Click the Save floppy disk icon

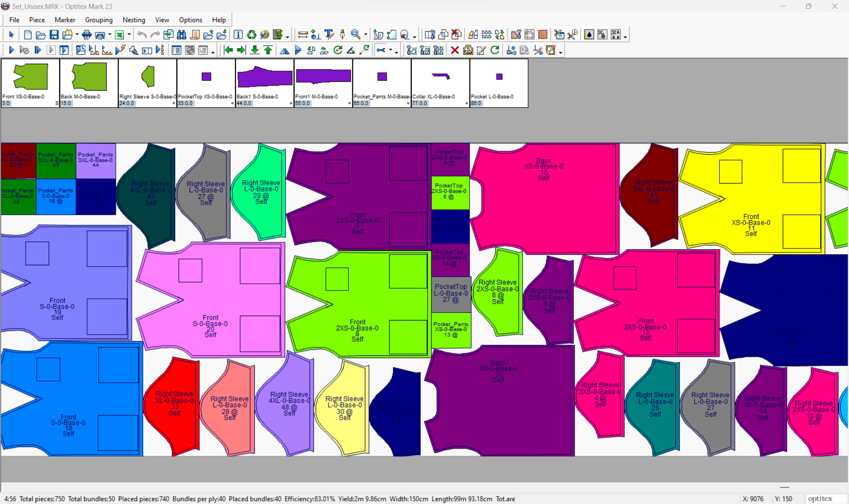(54, 35)
